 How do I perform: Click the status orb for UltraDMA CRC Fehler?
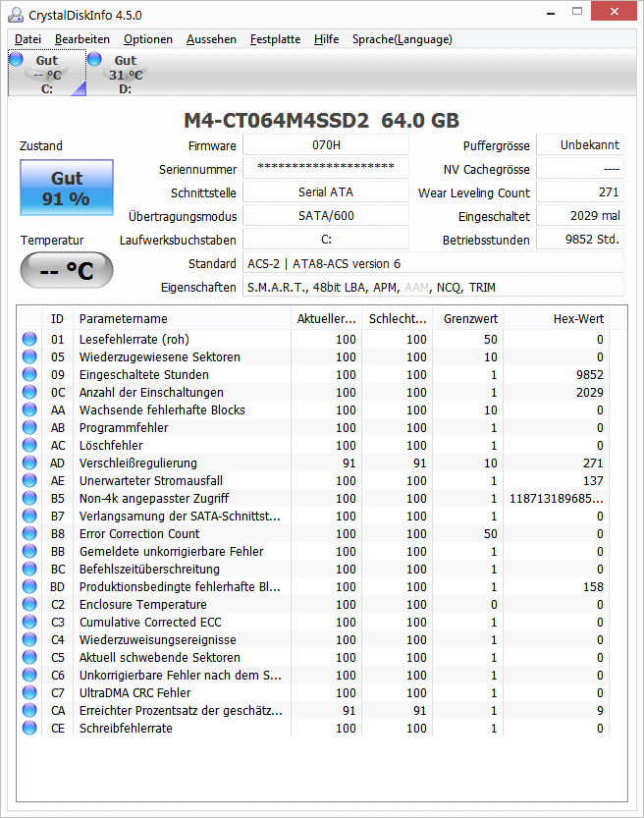click(29, 693)
